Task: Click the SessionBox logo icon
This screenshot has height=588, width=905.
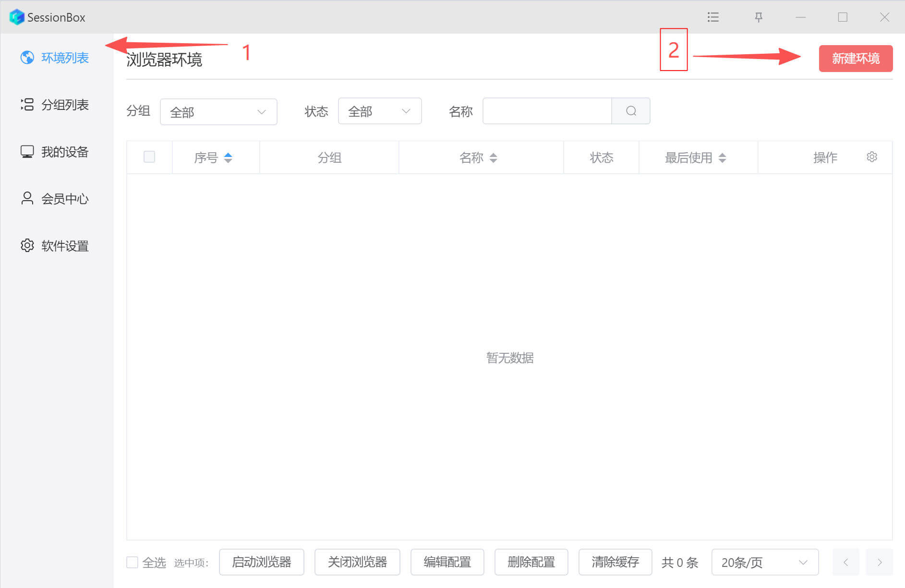Action: (17, 17)
